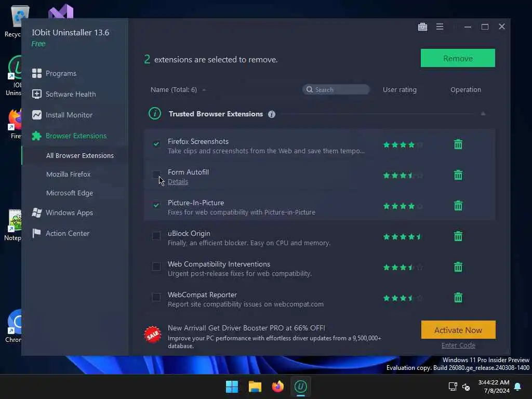Select the uBlock Origin extension name
This screenshot has height=399, width=532.
tap(189, 233)
